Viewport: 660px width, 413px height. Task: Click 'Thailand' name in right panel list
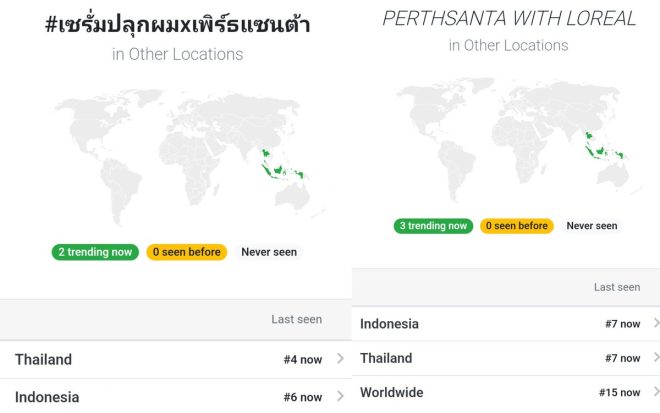pyautogui.click(x=386, y=358)
